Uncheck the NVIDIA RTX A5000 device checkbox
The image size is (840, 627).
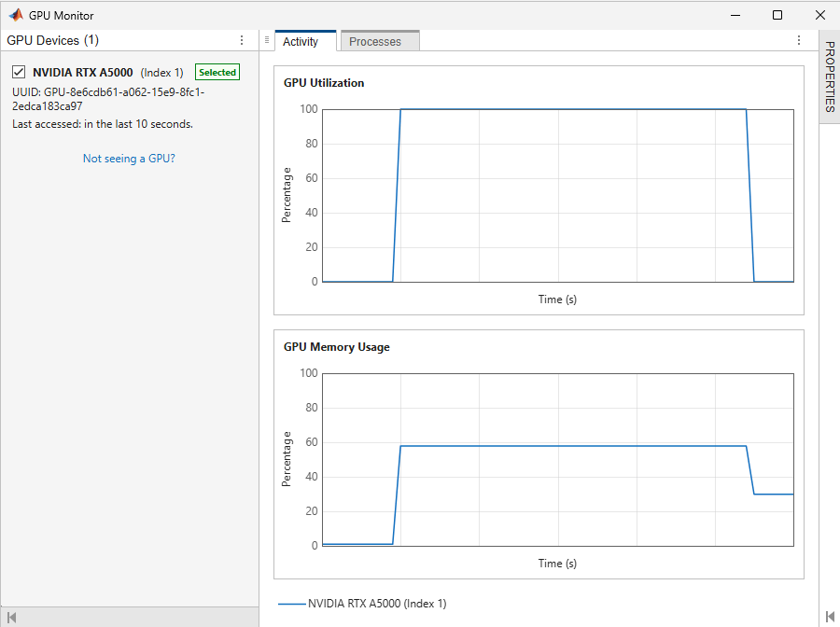click(x=19, y=72)
